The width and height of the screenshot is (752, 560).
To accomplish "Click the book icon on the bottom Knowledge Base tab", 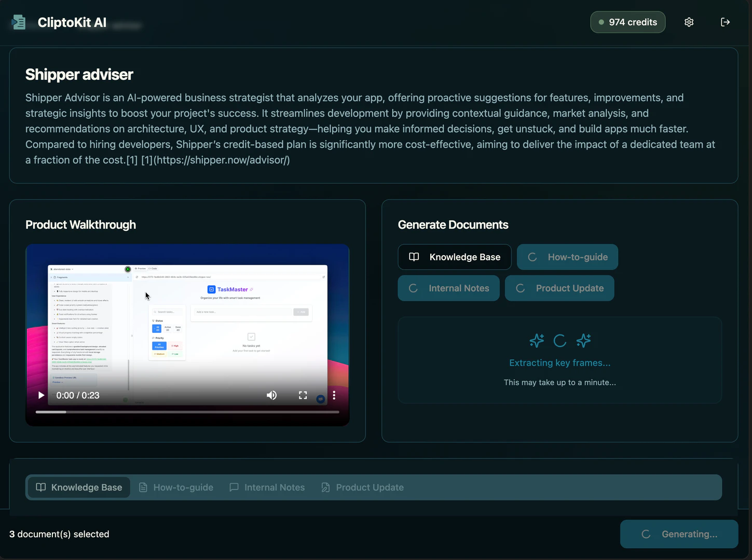I will [41, 487].
